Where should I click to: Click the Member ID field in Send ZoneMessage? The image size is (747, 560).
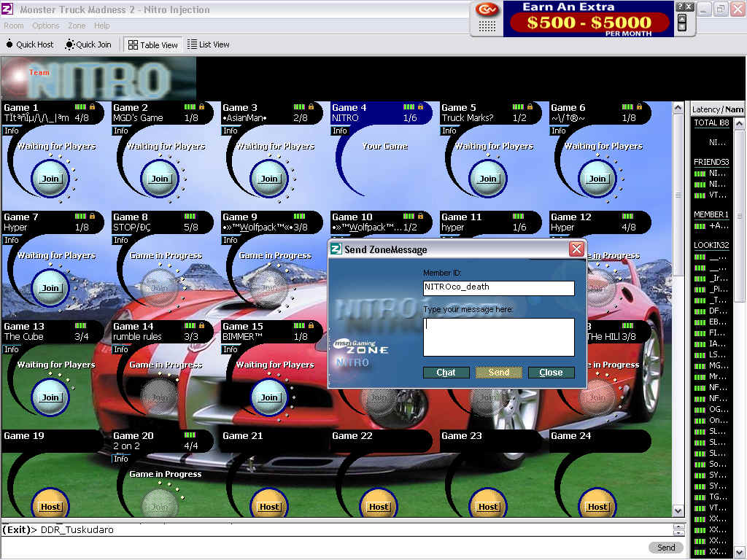click(499, 287)
